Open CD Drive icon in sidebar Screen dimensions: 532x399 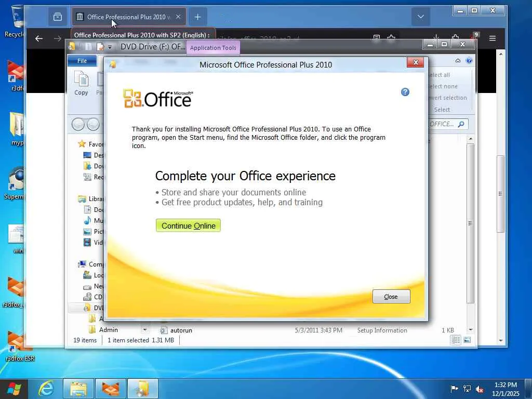(x=87, y=297)
